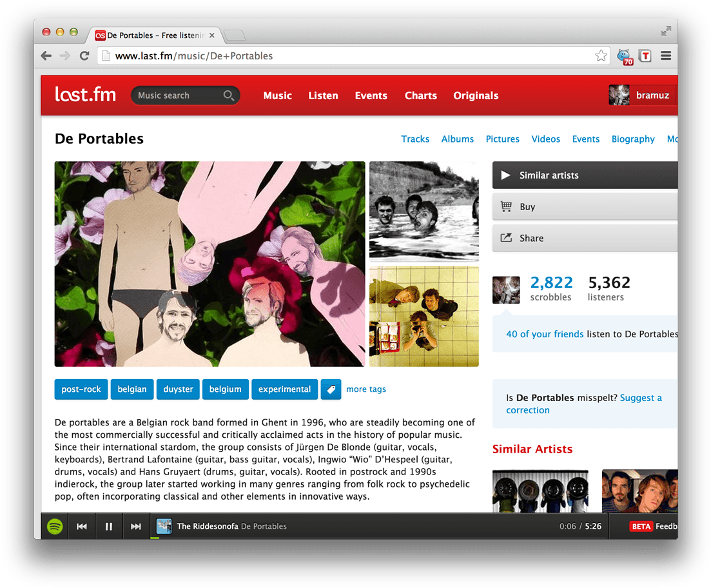
Task: Open the Charts menu
Action: pos(421,95)
